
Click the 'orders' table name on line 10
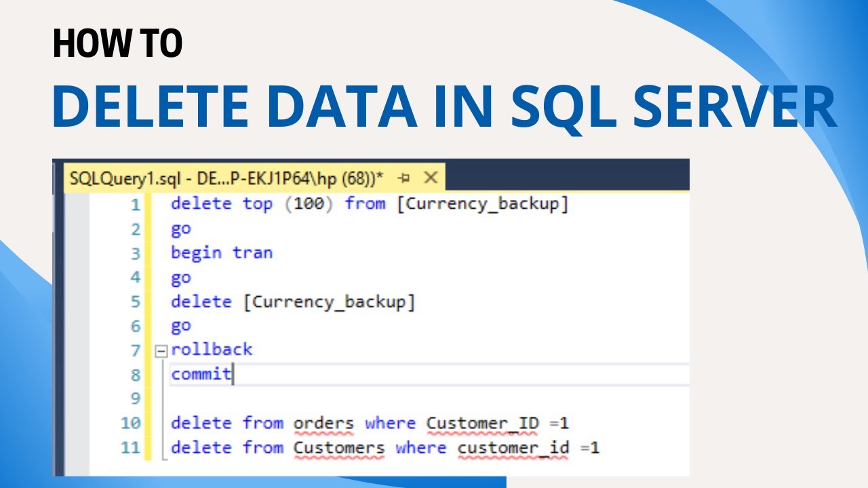(x=323, y=424)
